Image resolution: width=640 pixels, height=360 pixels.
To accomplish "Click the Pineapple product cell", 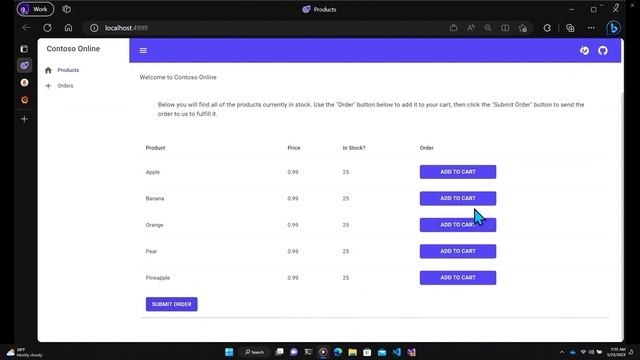I will tap(158, 278).
